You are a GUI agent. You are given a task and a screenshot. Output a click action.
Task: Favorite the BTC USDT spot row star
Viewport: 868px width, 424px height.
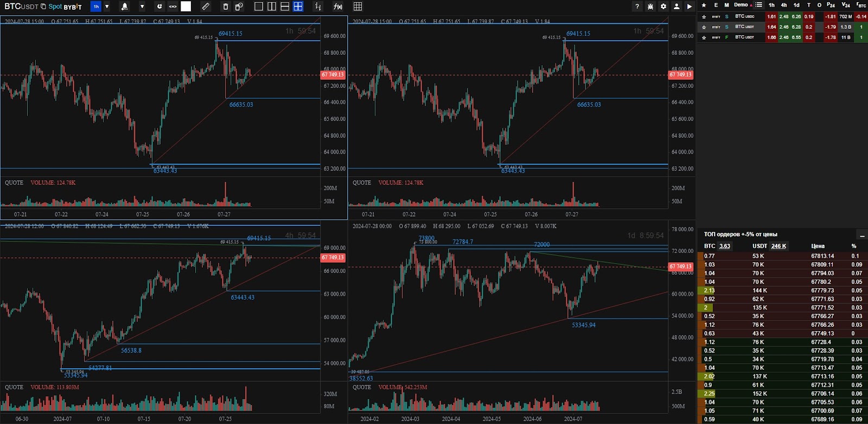(x=704, y=27)
